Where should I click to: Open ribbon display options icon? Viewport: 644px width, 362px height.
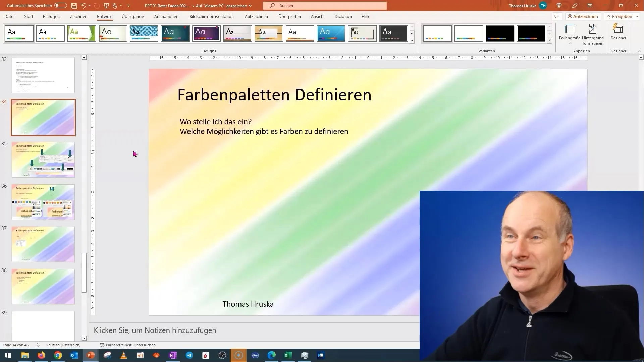pos(590,6)
